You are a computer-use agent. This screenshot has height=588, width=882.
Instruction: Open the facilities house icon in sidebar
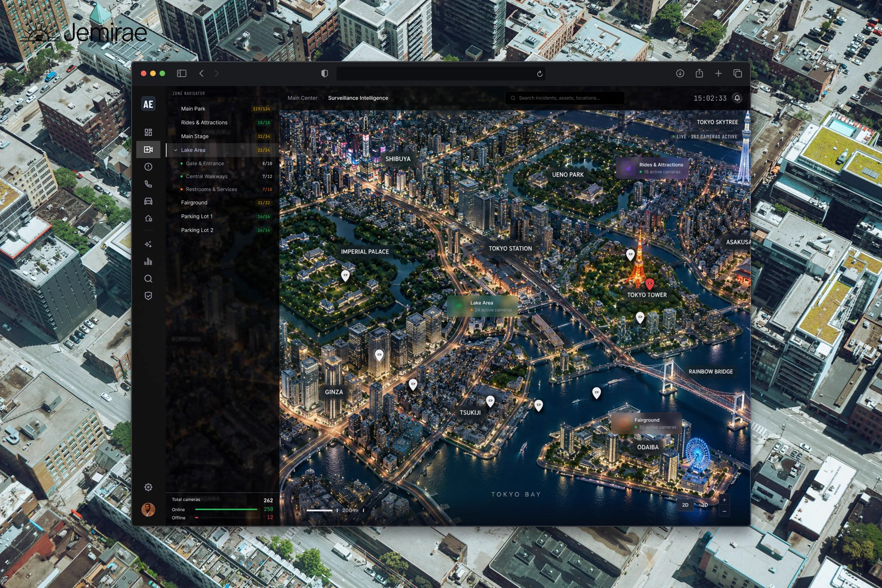point(148,218)
